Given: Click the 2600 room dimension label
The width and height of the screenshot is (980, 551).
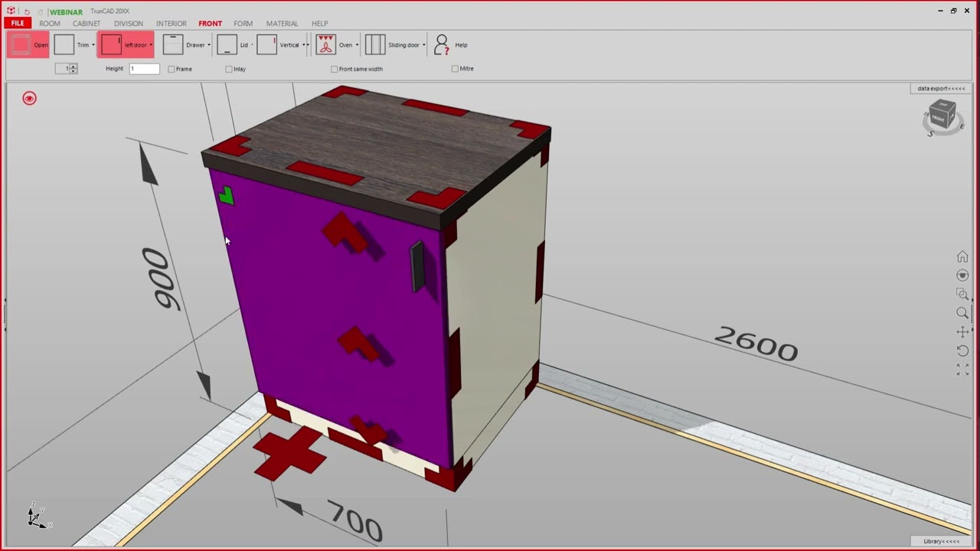Looking at the screenshot, I should click(x=756, y=344).
